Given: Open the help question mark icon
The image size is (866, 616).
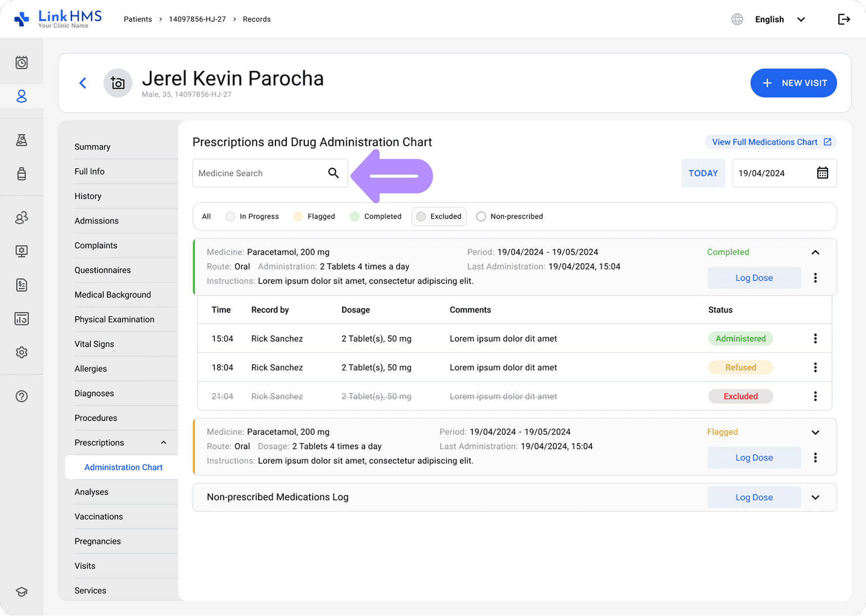Looking at the screenshot, I should pos(22,396).
